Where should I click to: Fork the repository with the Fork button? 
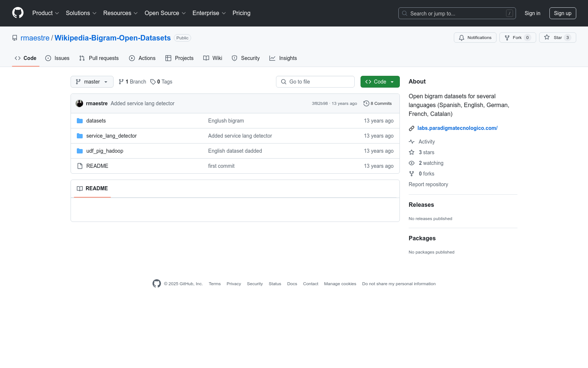point(518,38)
